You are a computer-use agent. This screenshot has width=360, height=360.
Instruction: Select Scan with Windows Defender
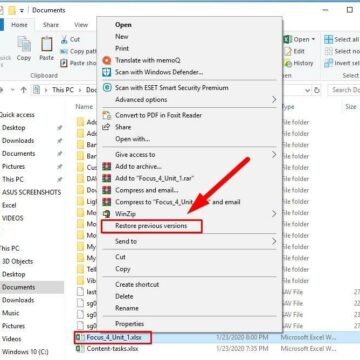point(159,72)
